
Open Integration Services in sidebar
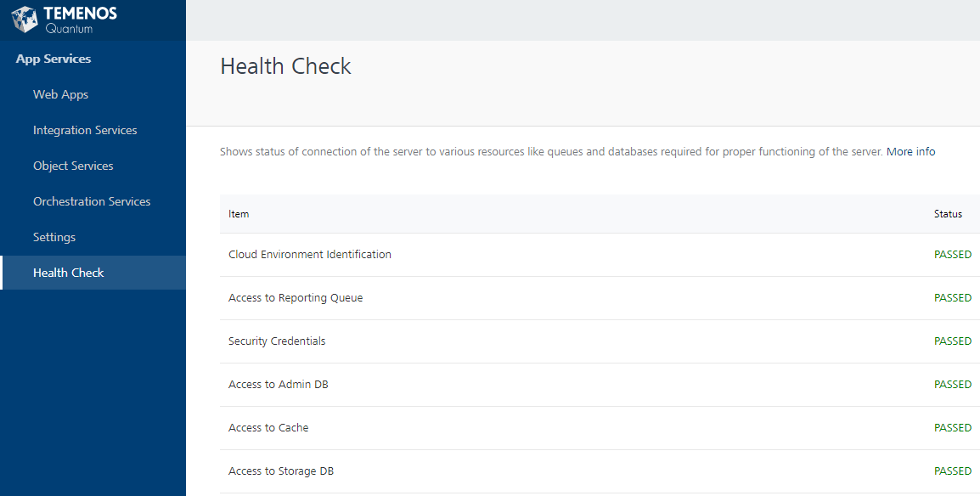click(85, 130)
